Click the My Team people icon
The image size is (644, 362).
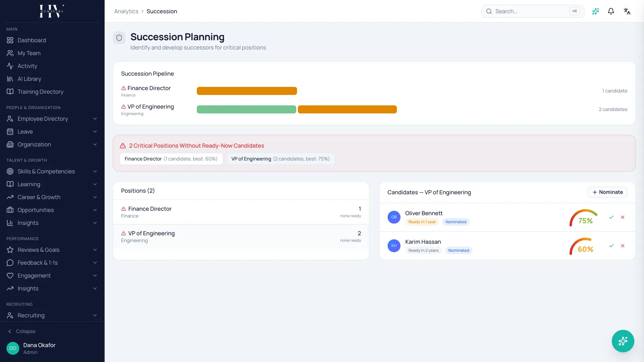pos(10,53)
